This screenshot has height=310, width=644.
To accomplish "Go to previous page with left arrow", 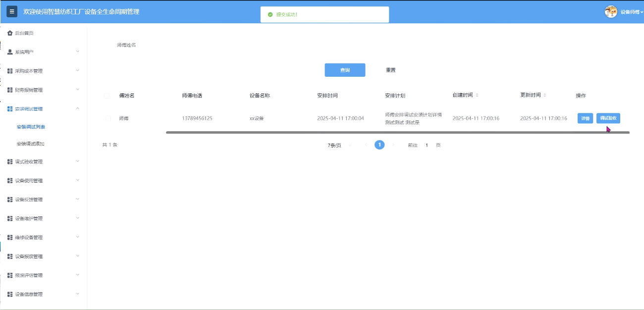I will pos(366,145).
